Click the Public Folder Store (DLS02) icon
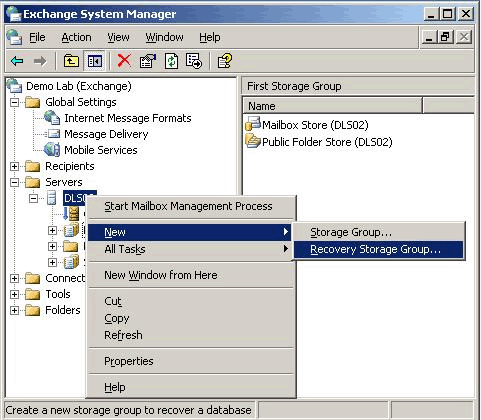481x420 pixels. pos(253,141)
